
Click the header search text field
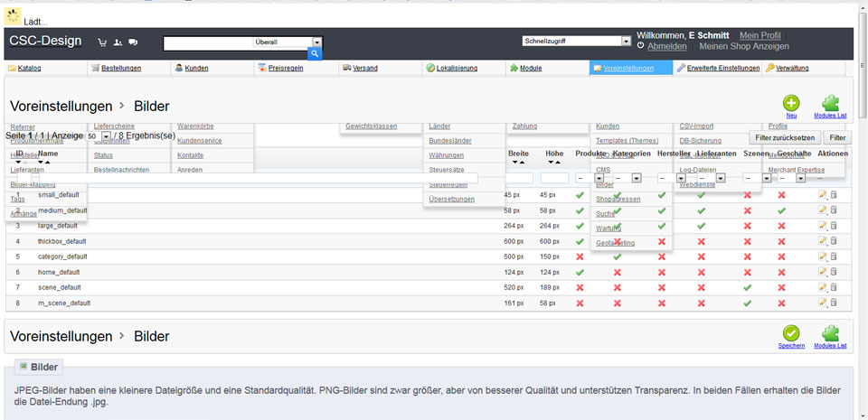pyautogui.click(x=208, y=43)
